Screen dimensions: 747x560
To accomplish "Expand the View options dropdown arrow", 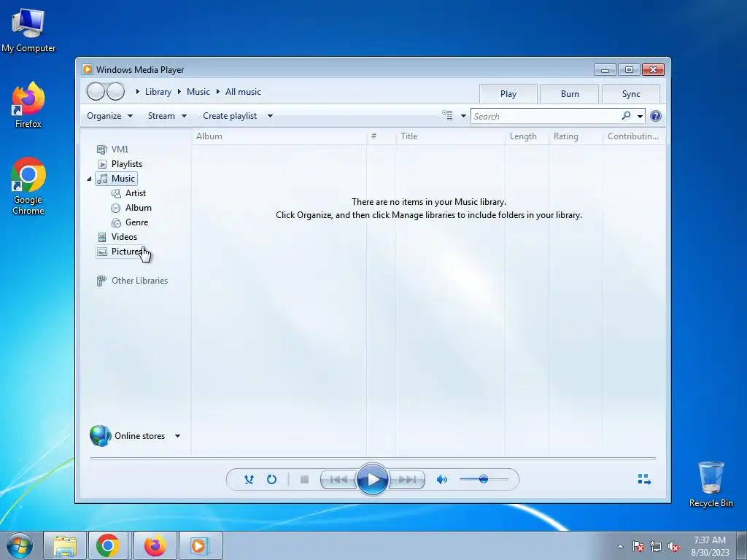I will [x=463, y=116].
